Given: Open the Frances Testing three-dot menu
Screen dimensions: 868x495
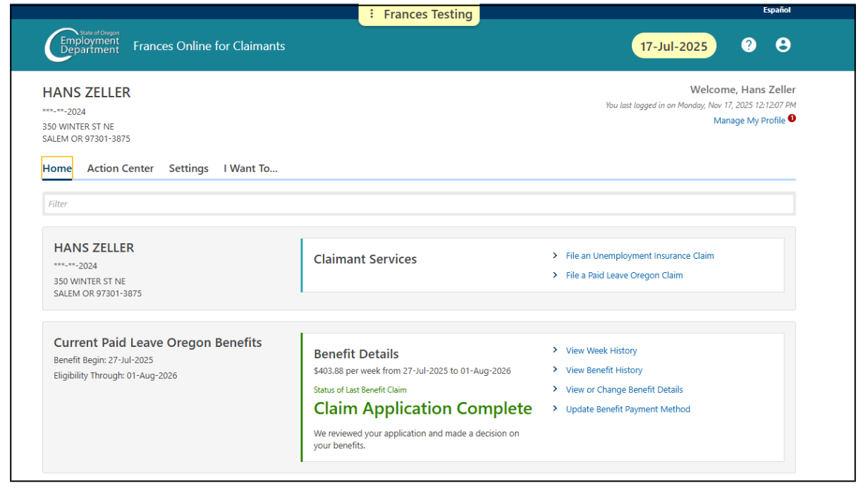Looking at the screenshot, I should click(372, 14).
